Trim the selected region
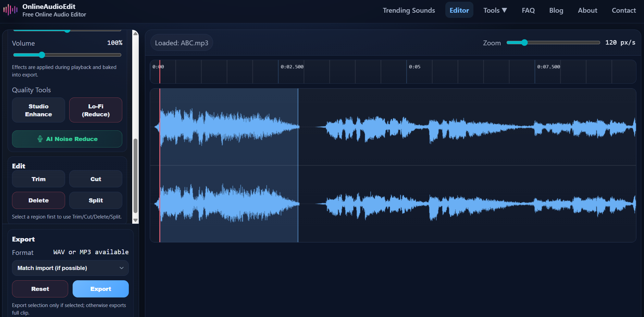Screen dimensions: 644x317 pos(38,179)
